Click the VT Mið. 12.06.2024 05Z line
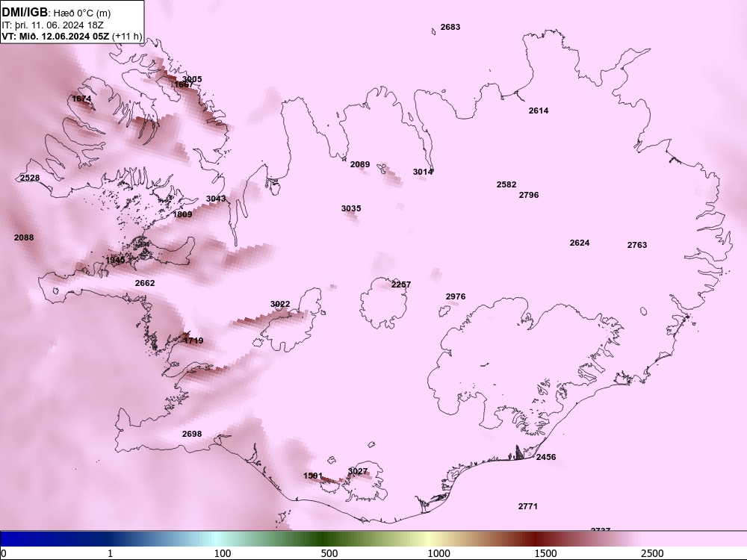This screenshot has width=747, height=560. tap(72, 36)
